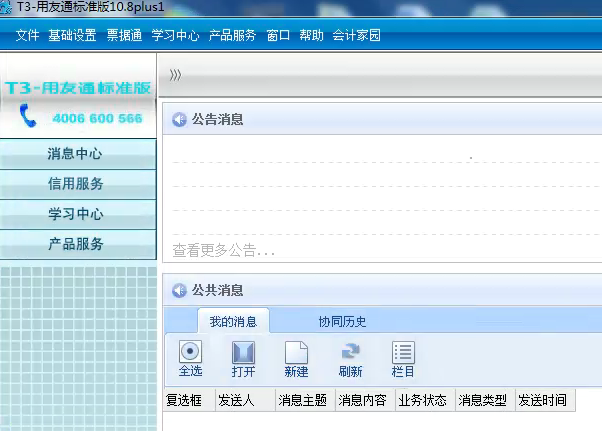
Task: Open the 会计家园 menu
Action: (356, 35)
